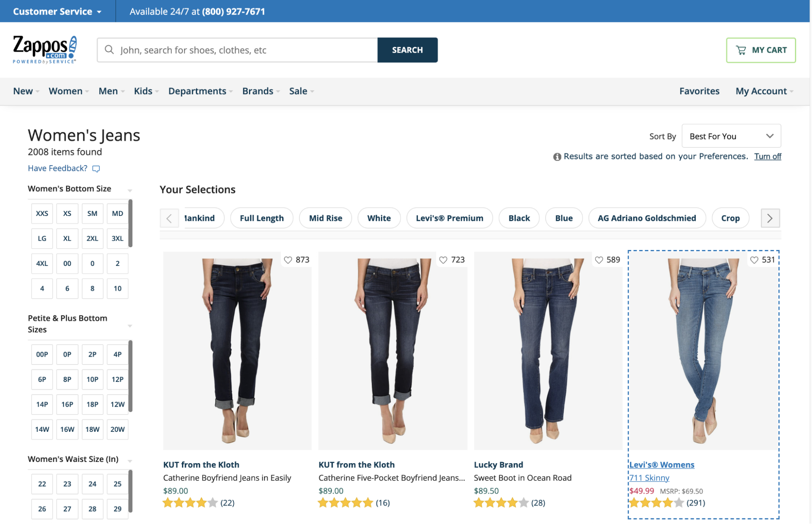Open the Women menu
Screen dimensions: 812x524
tap(69, 91)
